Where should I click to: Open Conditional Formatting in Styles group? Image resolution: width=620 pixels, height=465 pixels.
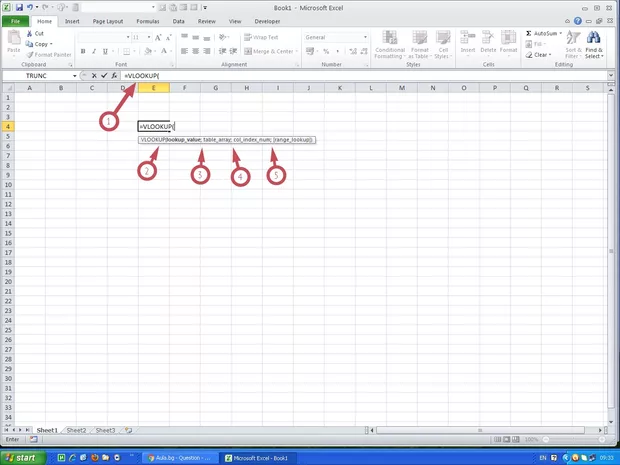390,44
